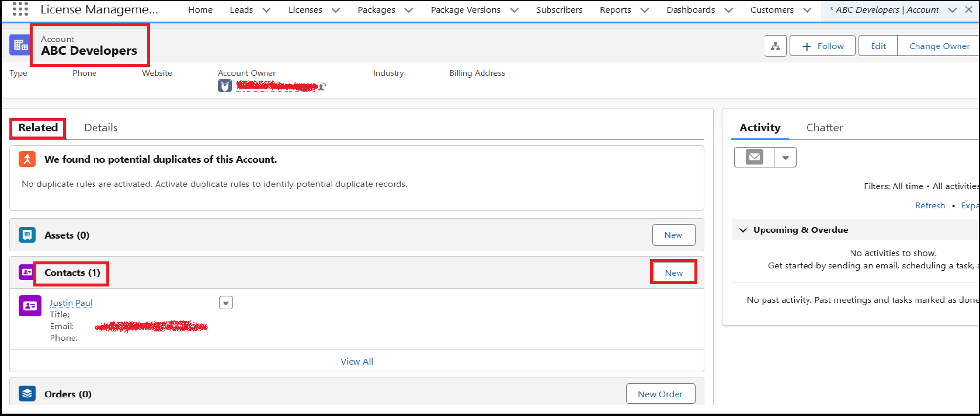Viewport: 980px width, 416px height.
Task: Click the 'Filters: All time' text
Action: pyautogui.click(x=894, y=186)
